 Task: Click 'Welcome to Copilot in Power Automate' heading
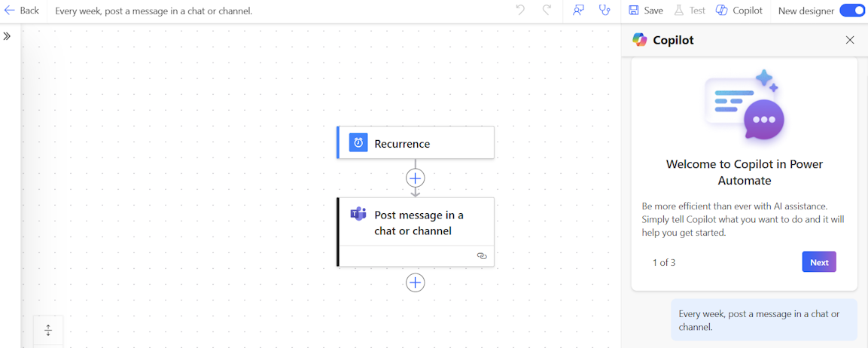(x=745, y=172)
